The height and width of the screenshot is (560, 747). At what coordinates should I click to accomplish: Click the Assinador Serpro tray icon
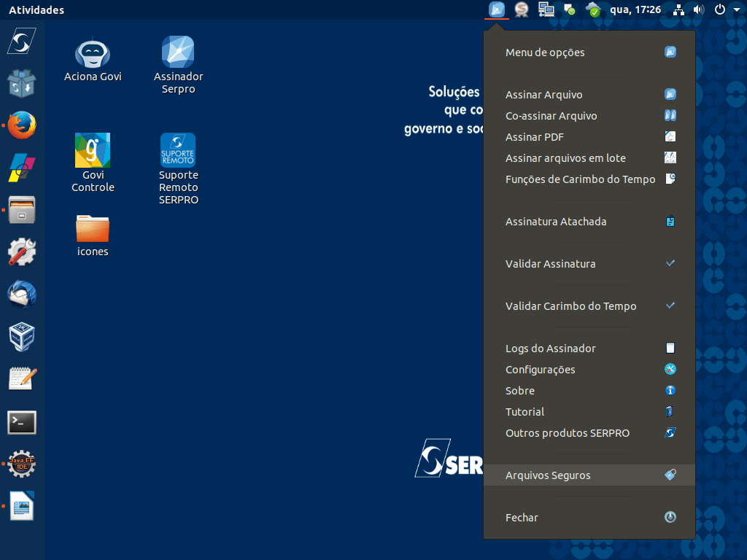[x=497, y=9]
